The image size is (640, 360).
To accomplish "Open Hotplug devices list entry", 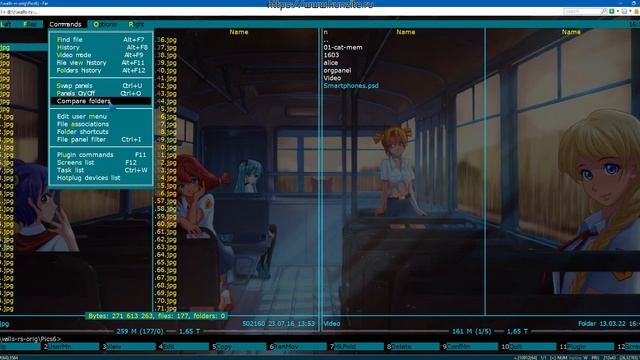I will point(101,178).
